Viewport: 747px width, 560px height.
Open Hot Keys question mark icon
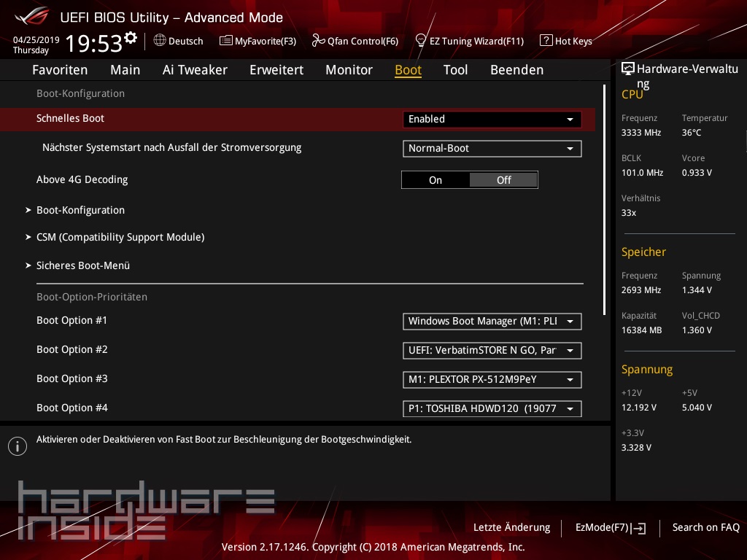tap(546, 41)
